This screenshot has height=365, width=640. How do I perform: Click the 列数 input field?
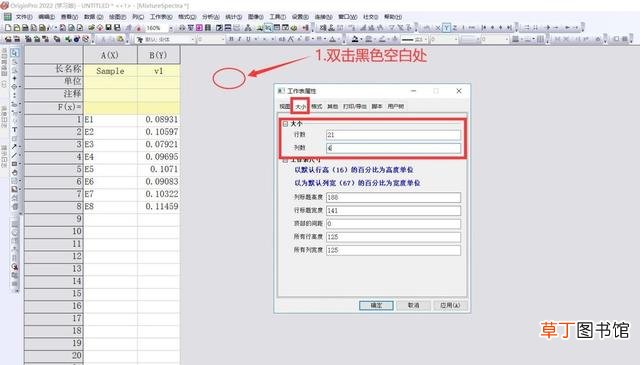393,148
